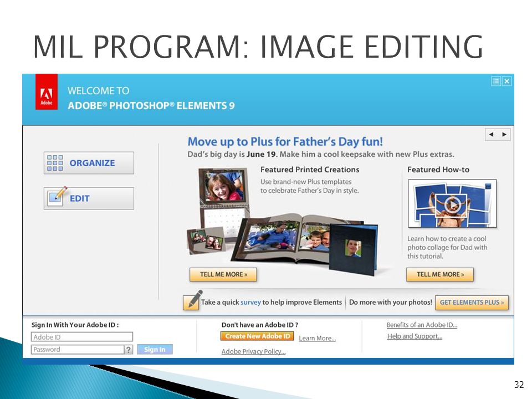The image size is (532, 399).
Task: Click 'Learn how to create a cool photo collage' text
Action: click(447, 247)
